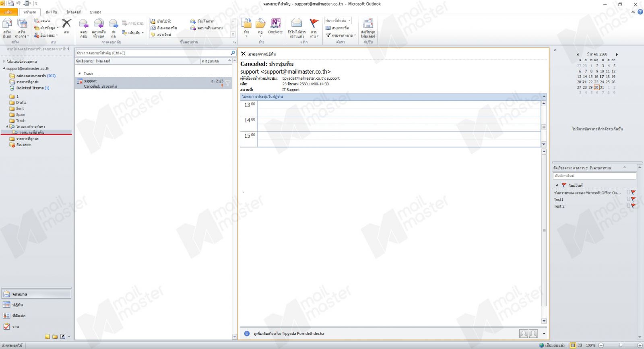Click the Reply (ตอบกลับ) icon
This screenshot has height=349, width=644.
click(83, 24)
